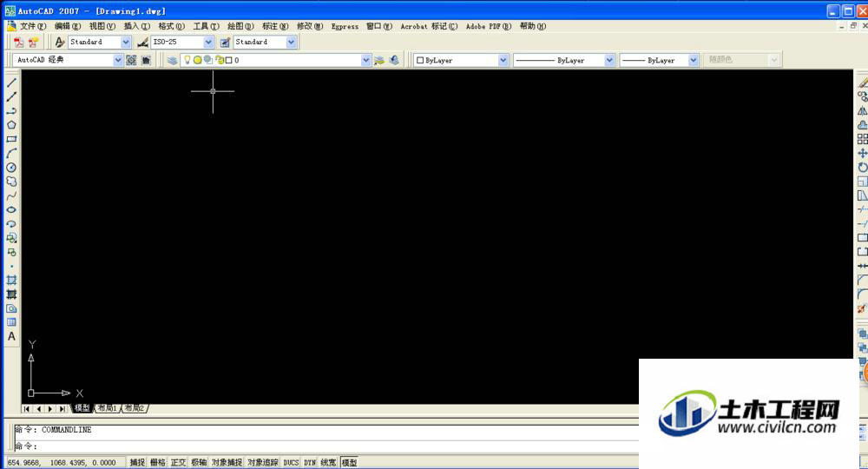The image size is (868, 469).
Task: Select the Ellipse Arc tool
Action: tap(11, 224)
